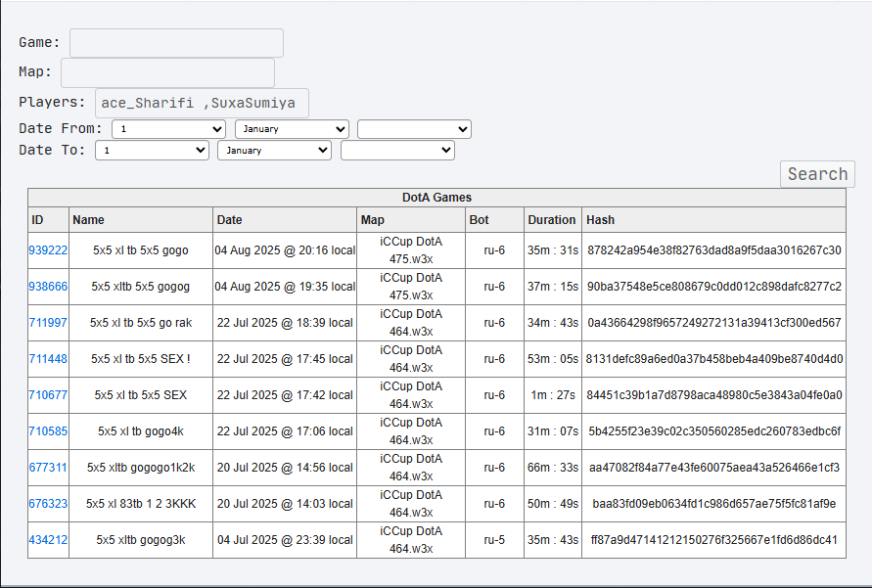Open game ID 711448 link
872x588 pixels.
pyautogui.click(x=48, y=358)
